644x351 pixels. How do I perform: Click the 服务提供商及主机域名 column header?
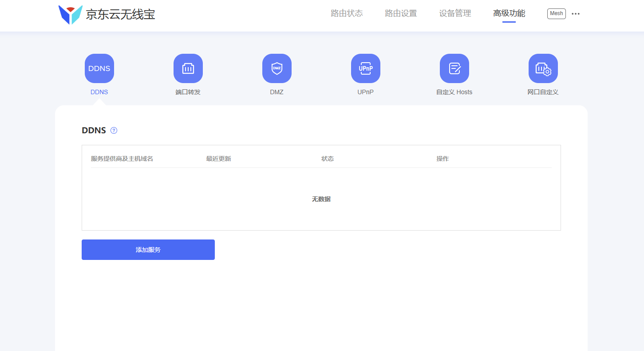point(122,158)
